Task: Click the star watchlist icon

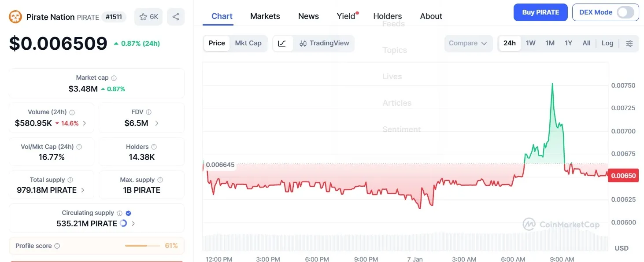Action: (143, 17)
